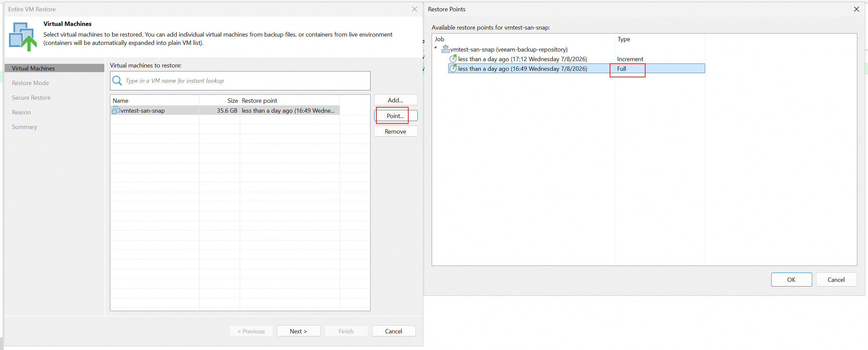Click the 'Increment' type value

630,59
